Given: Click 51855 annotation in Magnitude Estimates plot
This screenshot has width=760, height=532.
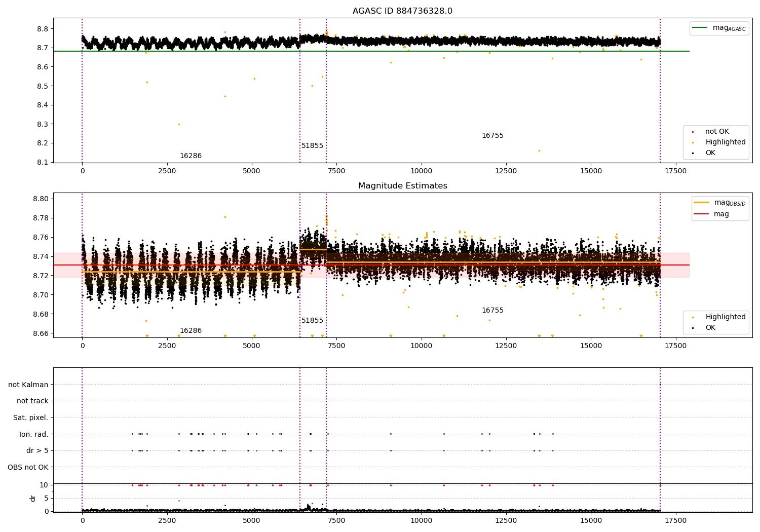Looking at the screenshot, I should tap(312, 321).
